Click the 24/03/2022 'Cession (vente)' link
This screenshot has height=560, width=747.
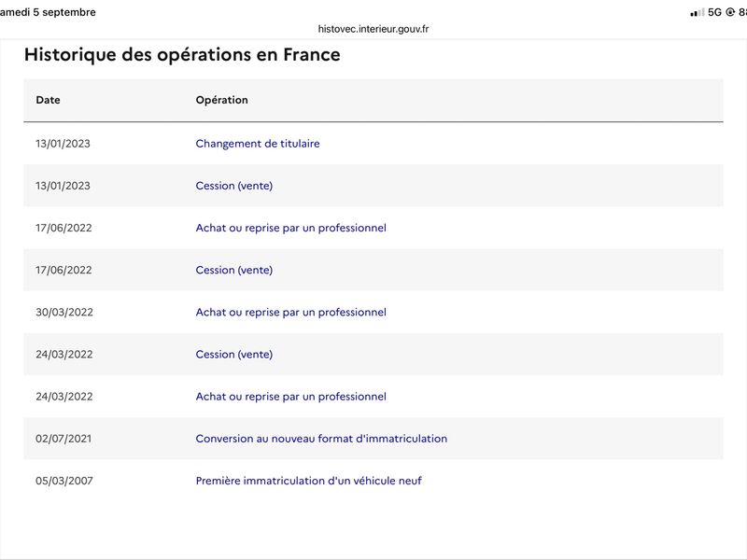click(x=234, y=355)
